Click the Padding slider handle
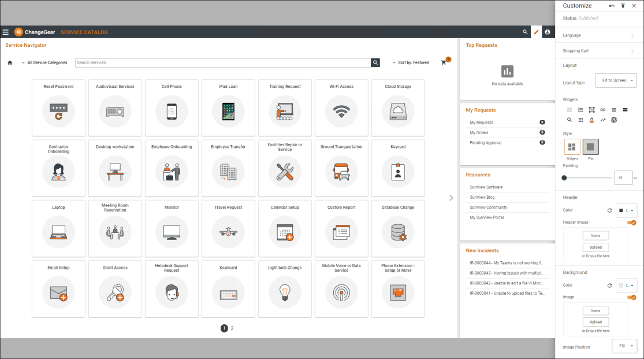Screen dimensions: 644x359 (564, 177)
